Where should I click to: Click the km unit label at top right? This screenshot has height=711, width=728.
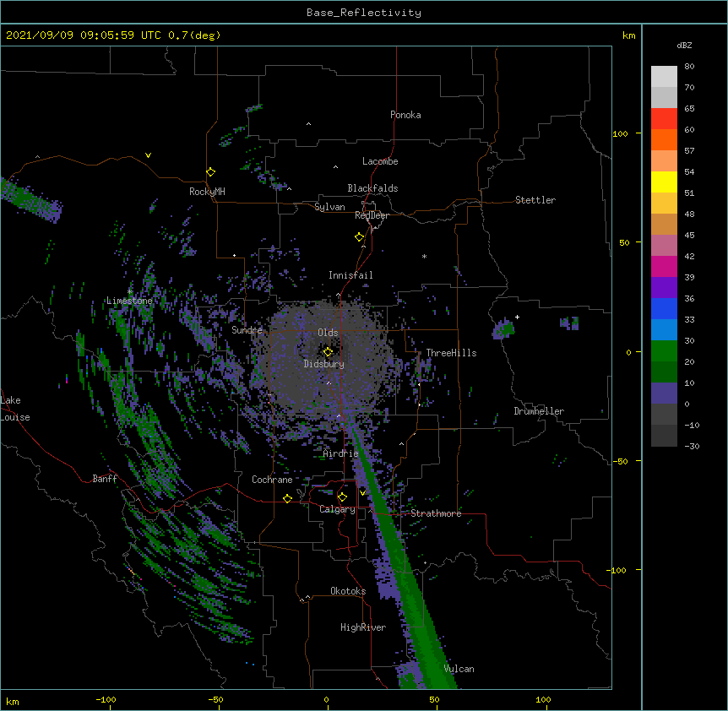[628, 35]
